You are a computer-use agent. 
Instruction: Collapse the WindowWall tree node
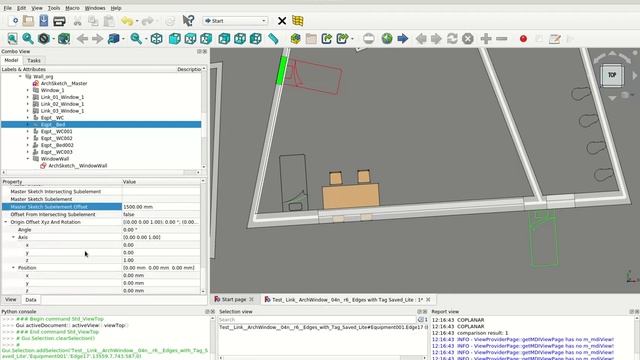28,159
